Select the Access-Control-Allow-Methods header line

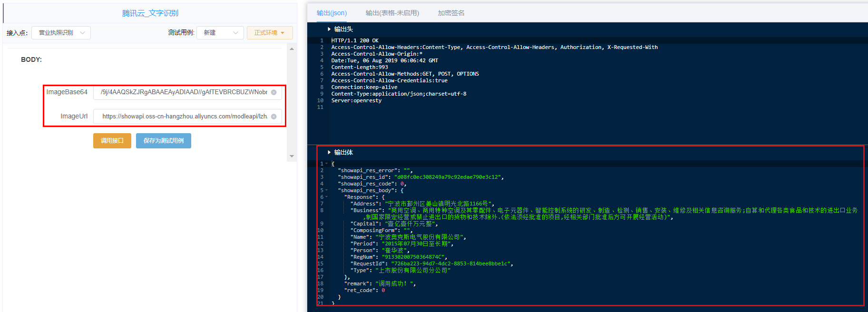[405, 74]
